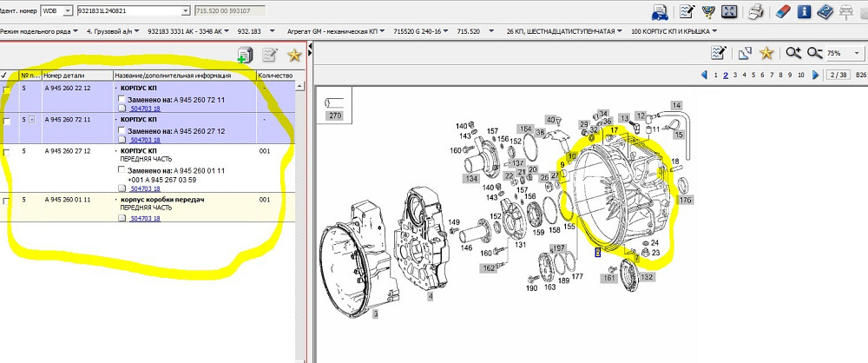868x363 pixels.
Task: Click the eraser icon in top toolbar
Action: click(x=782, y=11)
